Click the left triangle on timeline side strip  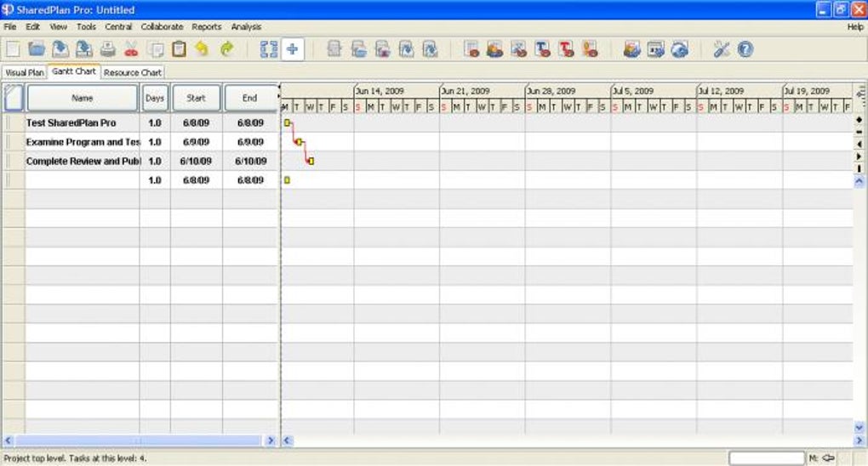pyautogui.click(x=859, y=144)
